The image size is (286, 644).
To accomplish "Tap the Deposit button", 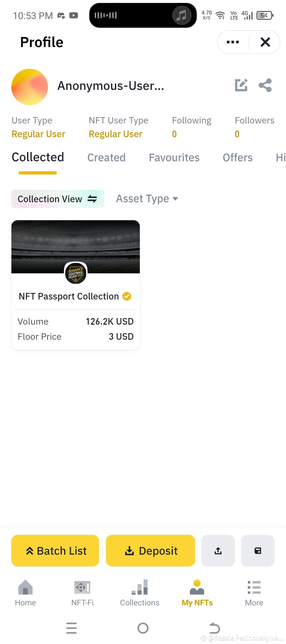I will tap(150, 550).
